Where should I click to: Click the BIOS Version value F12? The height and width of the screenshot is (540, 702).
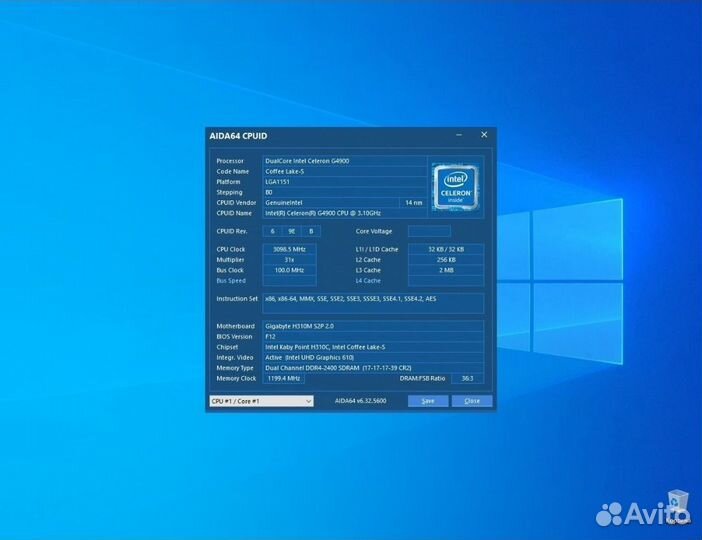(x=373, y=336)
